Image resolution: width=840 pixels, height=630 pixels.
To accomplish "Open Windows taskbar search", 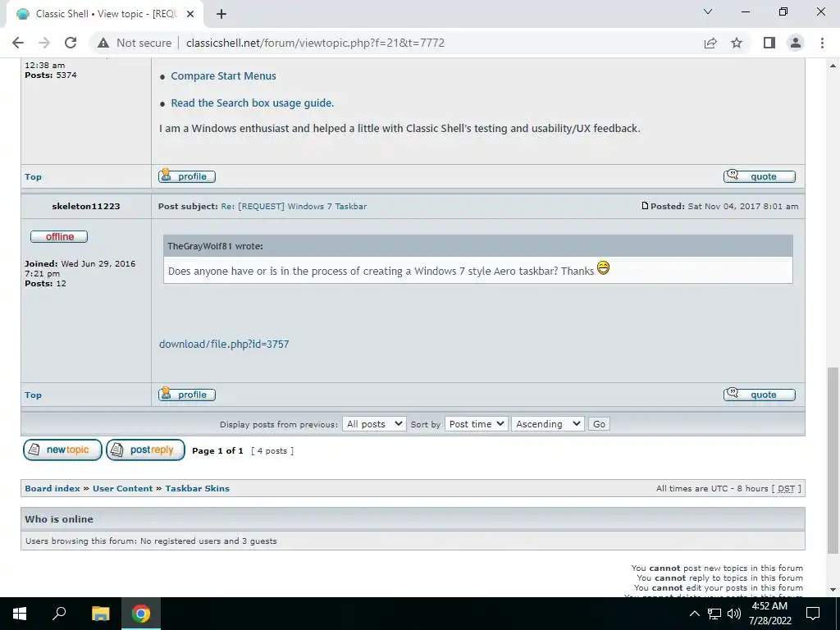I will coord(59,614).
